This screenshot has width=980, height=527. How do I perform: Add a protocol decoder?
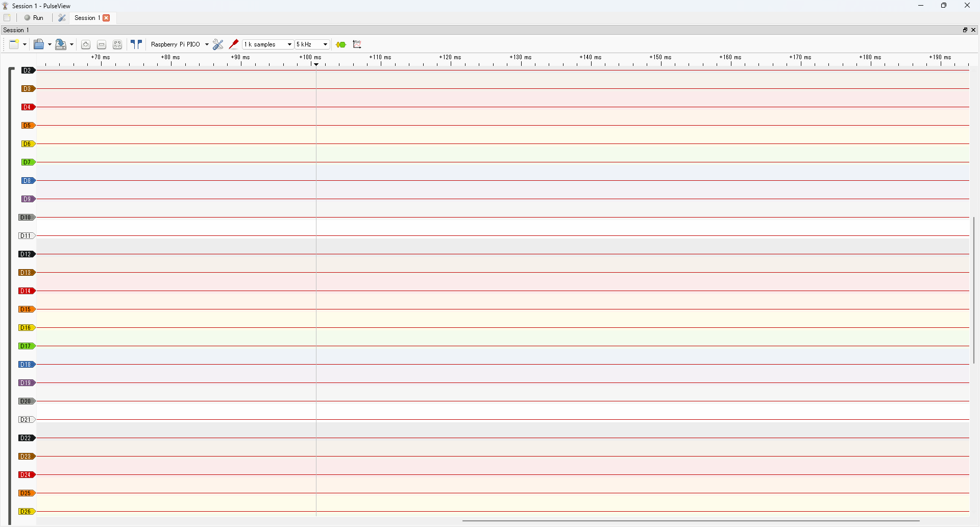pos(341,44)
